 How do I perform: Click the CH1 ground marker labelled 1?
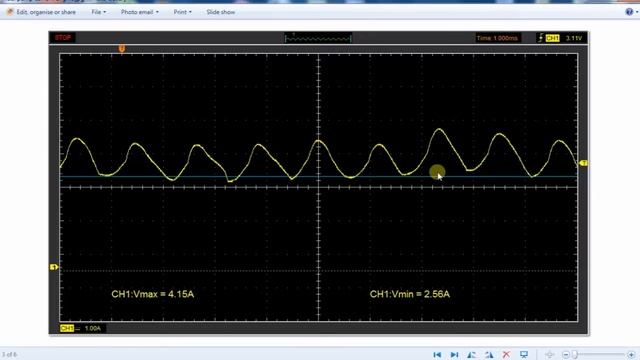53,267
